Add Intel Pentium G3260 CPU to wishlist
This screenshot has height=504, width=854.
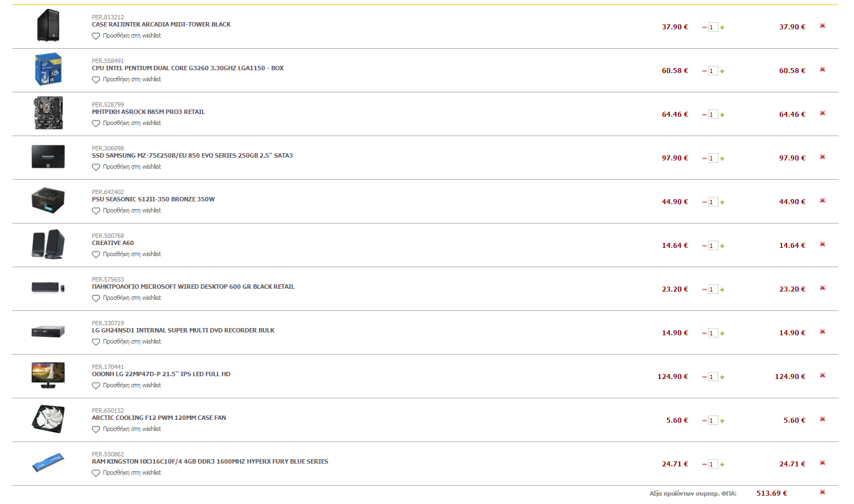click(126, 80)
